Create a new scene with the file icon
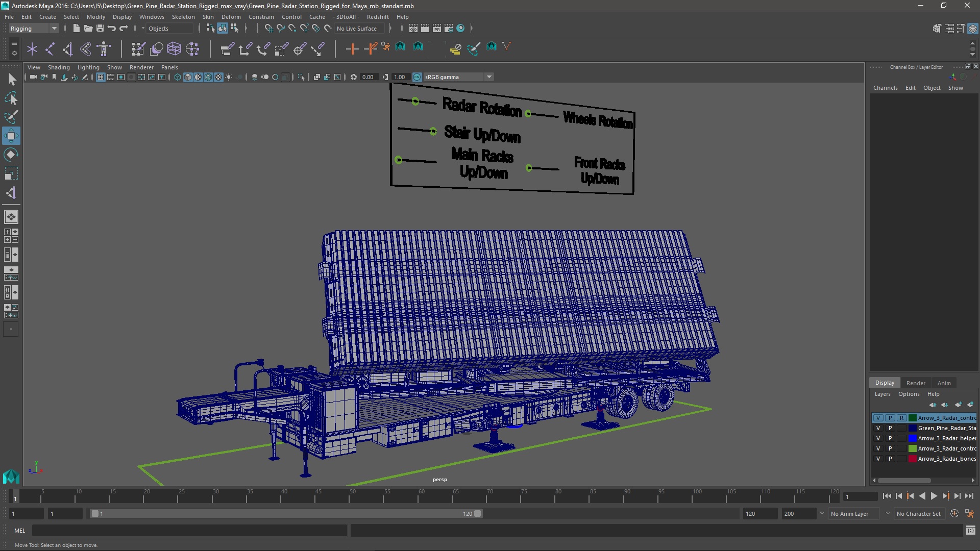 (76, 29)
